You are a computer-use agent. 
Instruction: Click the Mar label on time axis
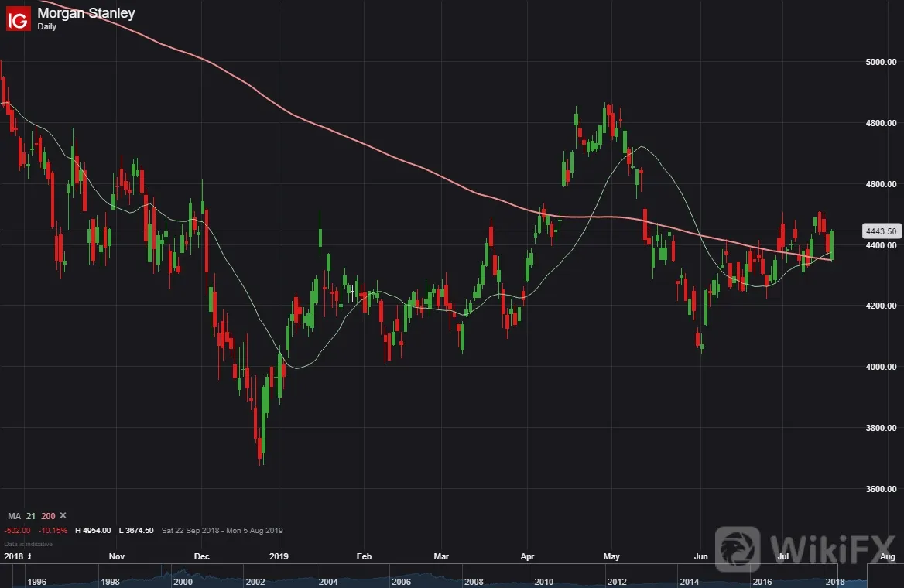point(441,556)
